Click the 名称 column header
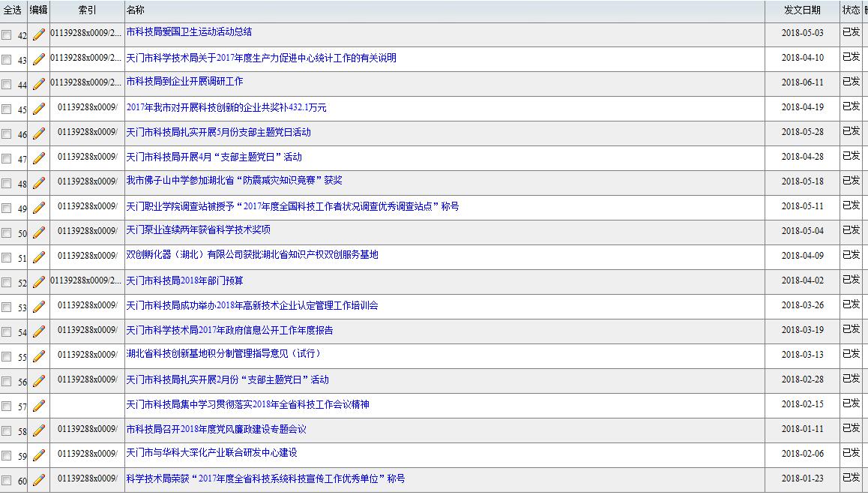This screenshot has height=495, width=868. [136, 10]
